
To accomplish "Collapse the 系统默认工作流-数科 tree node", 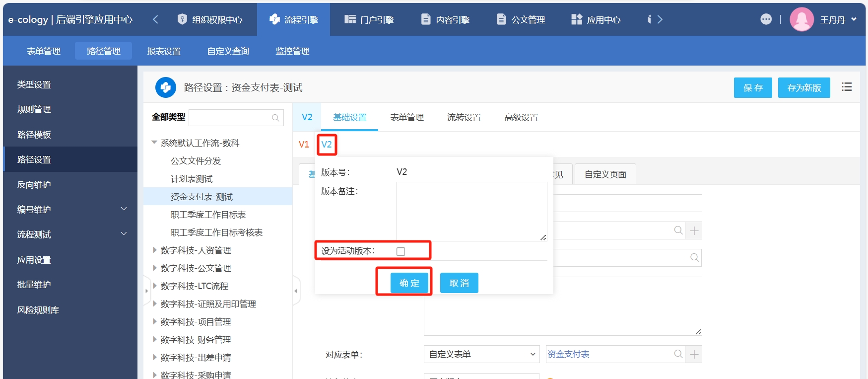I will [154, 143].
